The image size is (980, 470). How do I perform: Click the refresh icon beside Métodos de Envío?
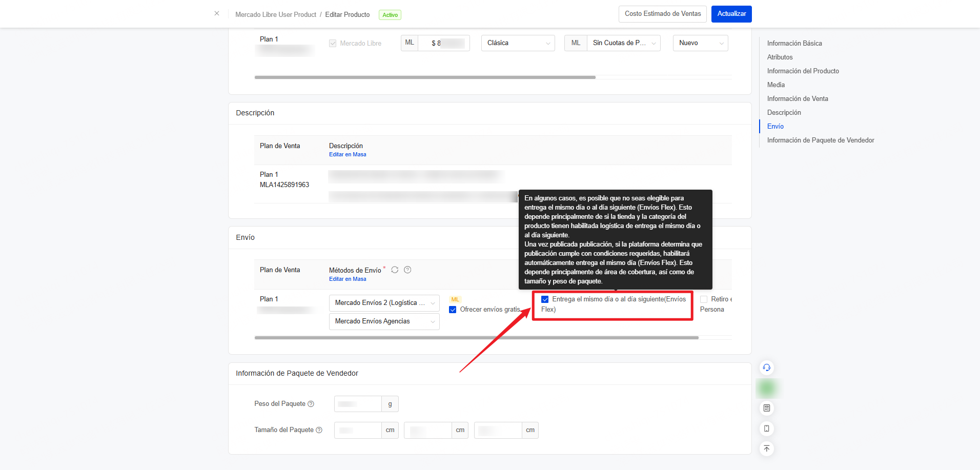point(395,270)
